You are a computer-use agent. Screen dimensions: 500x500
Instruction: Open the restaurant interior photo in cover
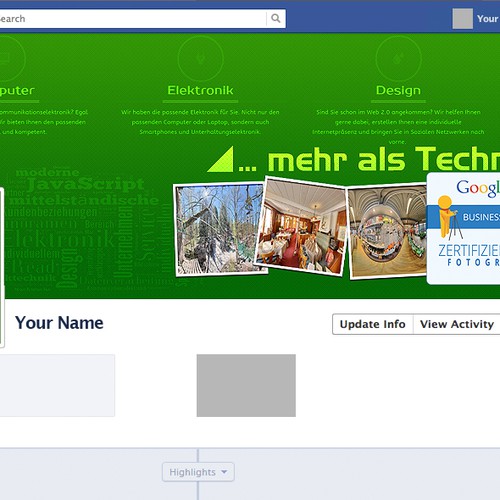pos(300,226)
